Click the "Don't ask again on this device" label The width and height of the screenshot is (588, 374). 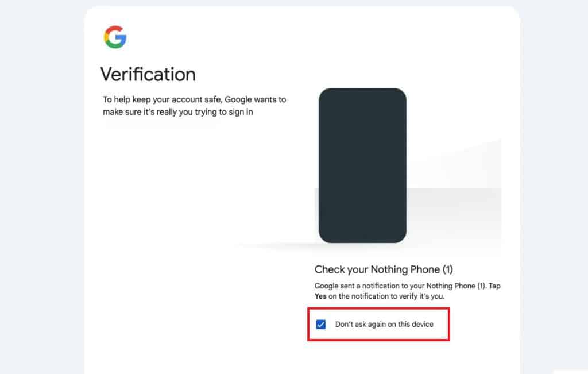pyautogui.click(x=384, y=325)
